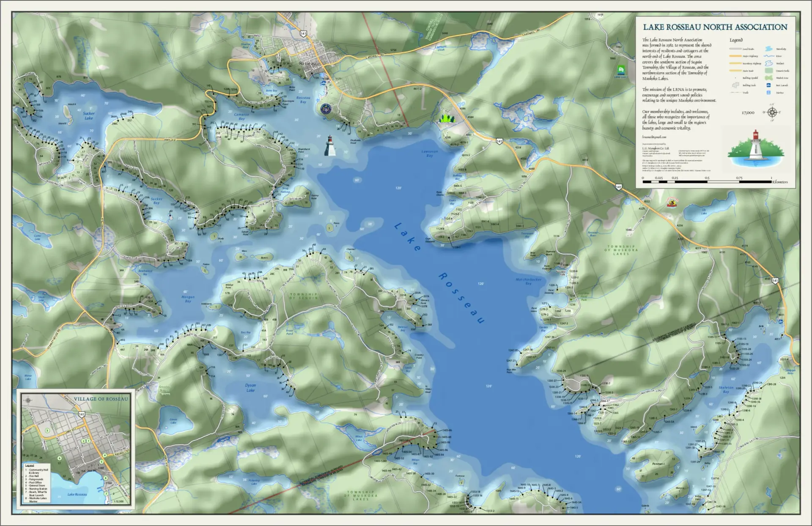Click the Ontario Parks green swatch in Legend
The height and width of the screenshot is (526, 812).
click(769, 71)
